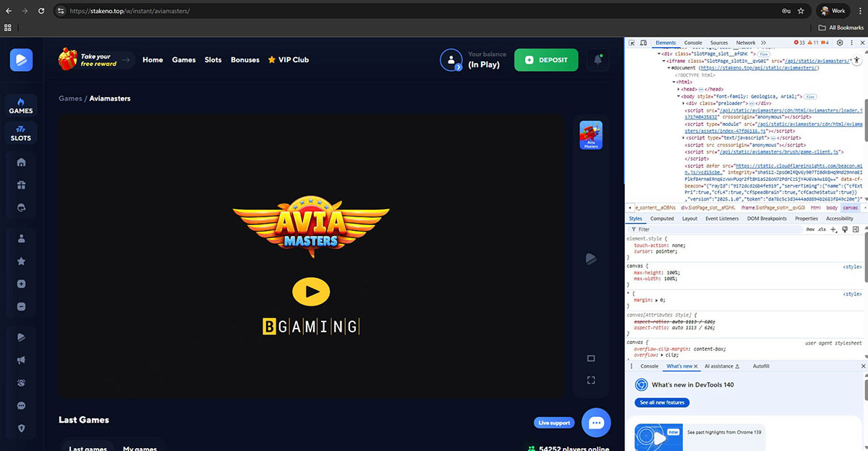Toggle the device toolbar icon in DevTools
The image size is (868, 451).
(x=642, y=43)
